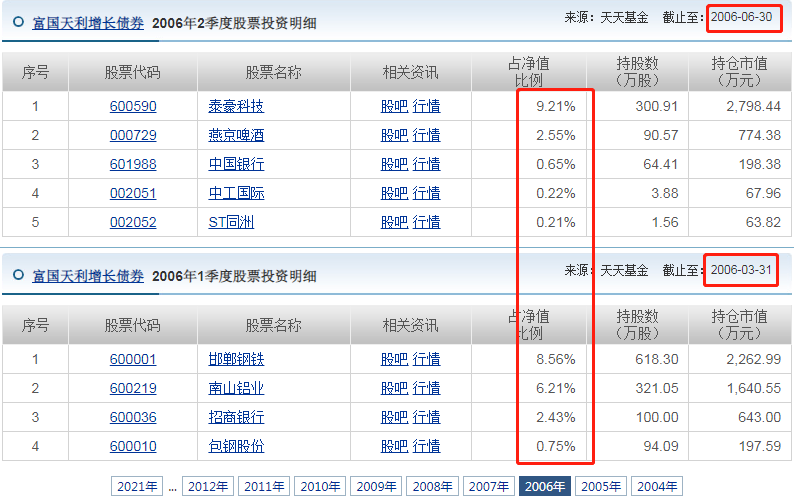The height and width of the screenshot is (501, 794).
Task: Open stock code 601988 link
Action: (x=133, y=164)
